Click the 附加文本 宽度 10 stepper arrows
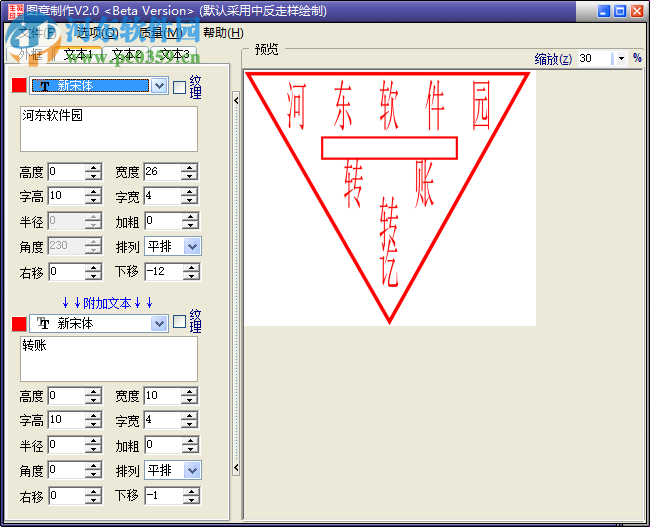650x527 pixels. [189, 396]
